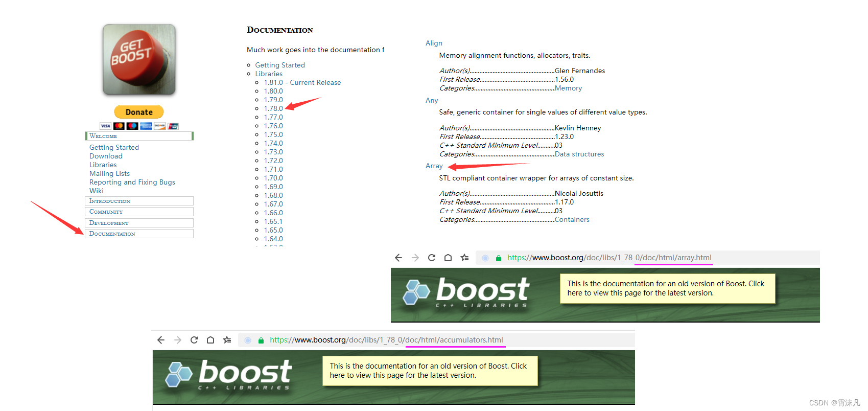The width and height of the screenshot is (868, 411).
Task: Open the 1.71.0 library docs
Action: [273, 169]
